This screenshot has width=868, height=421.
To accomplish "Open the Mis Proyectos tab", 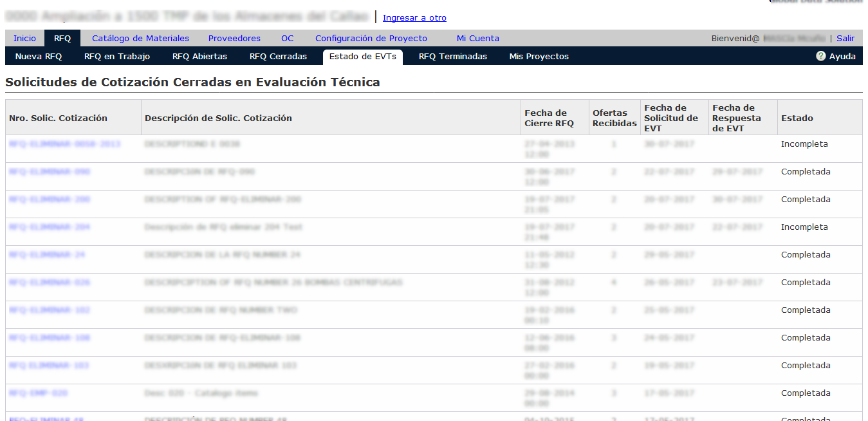I will 539,56.
